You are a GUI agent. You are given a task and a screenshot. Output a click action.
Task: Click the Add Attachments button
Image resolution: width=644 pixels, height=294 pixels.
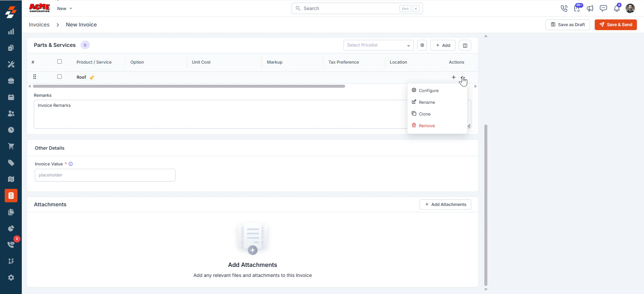coord(445,205)
